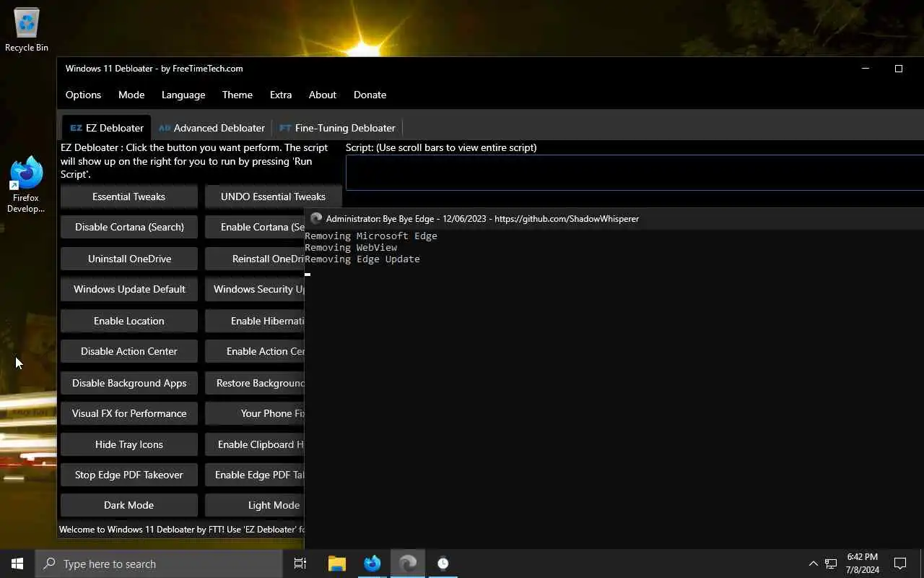Click Disable Cortana (Search) button

(129, 227)
